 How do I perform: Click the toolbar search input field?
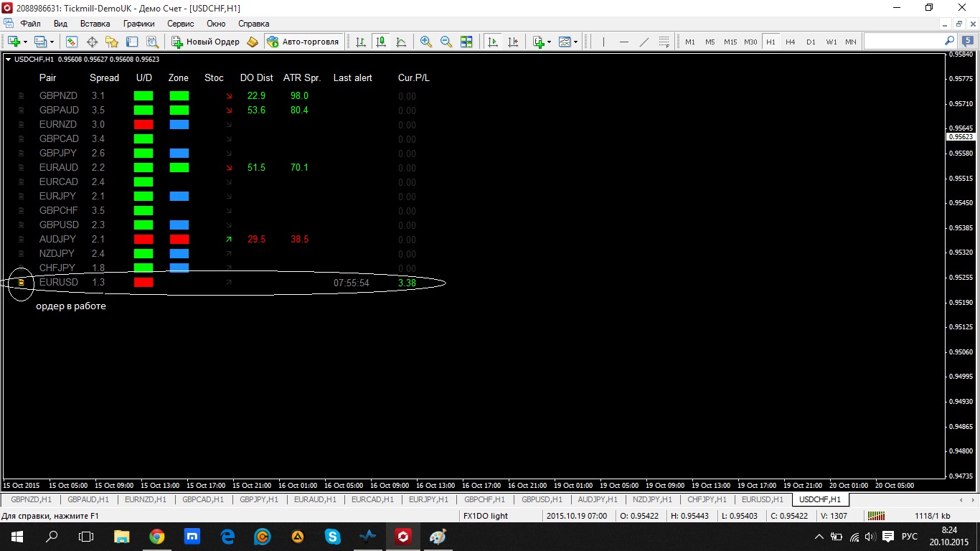pyautogui.click(x=904, y=42)
